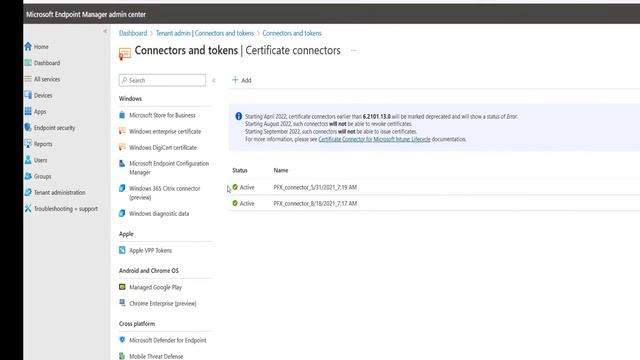Open the ellipsis menu beside page title
640x360 pixels.
coord(353,51)
